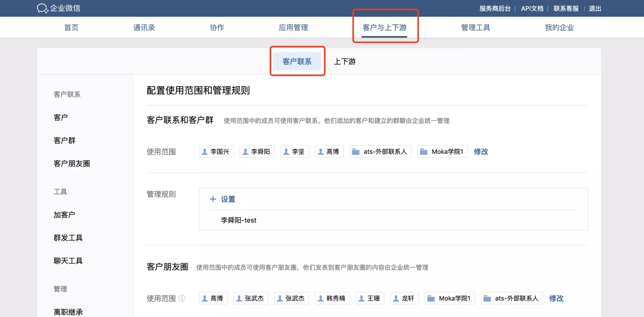Click the person icon on 李国兴 tag

tap(205, 152)
